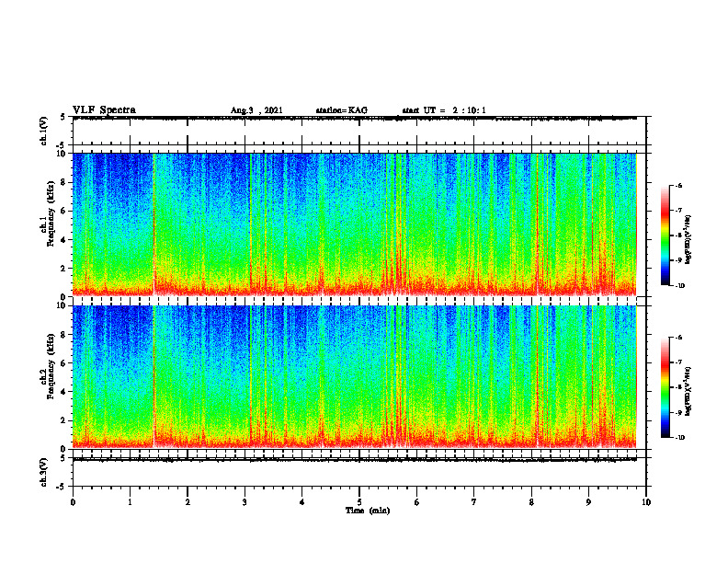Click the date text "Aug.3 , 2021"
728x563 pixels.
click(256, 110)
